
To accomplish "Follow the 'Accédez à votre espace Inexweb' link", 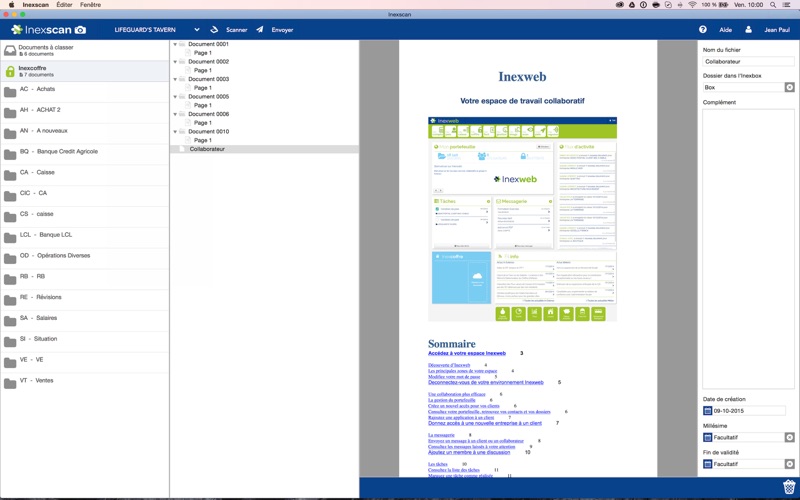I will click(x=467, y=353).
